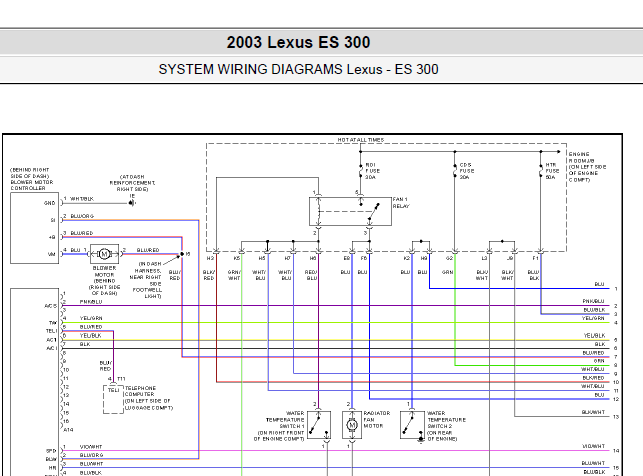Click the BLK/RED wire label under H2

[209, 275]
